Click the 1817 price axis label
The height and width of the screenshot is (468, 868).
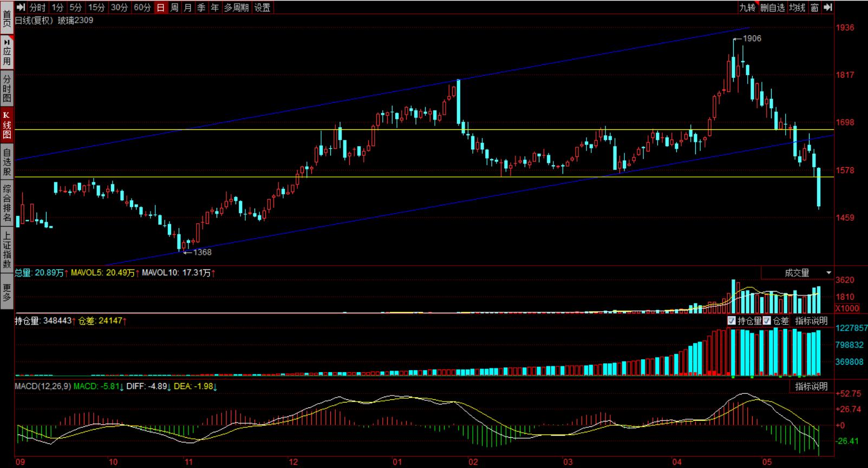pyautogui.click(x=845, y=75)
